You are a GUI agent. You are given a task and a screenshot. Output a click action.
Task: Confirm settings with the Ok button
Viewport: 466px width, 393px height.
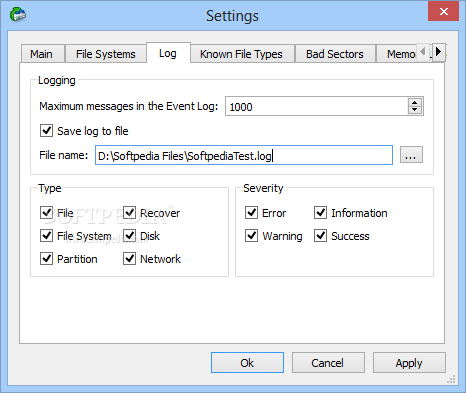point(247,363)
